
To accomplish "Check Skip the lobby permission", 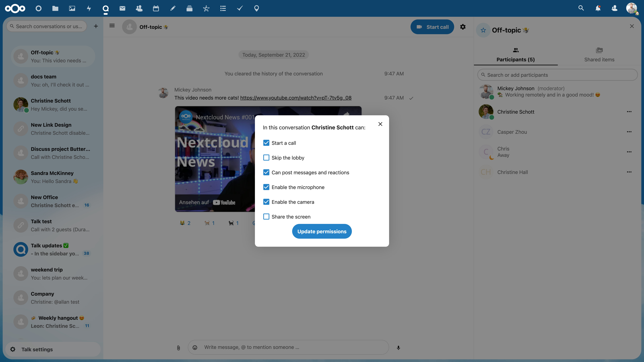I will click(x=266, y=158).
